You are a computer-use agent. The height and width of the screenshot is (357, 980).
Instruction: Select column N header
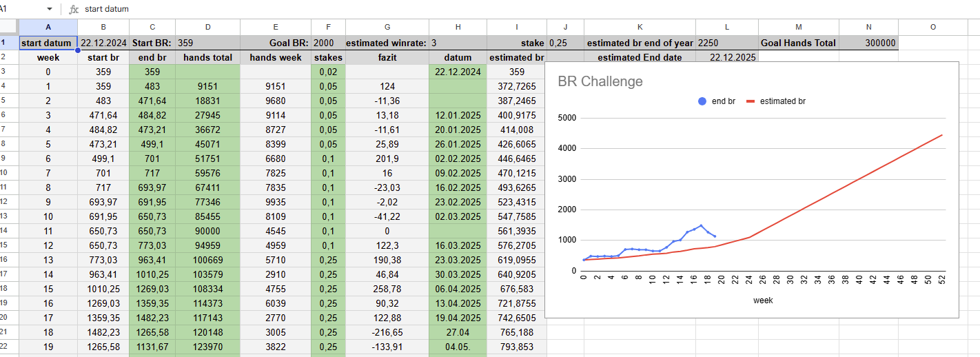click(868, 27)
